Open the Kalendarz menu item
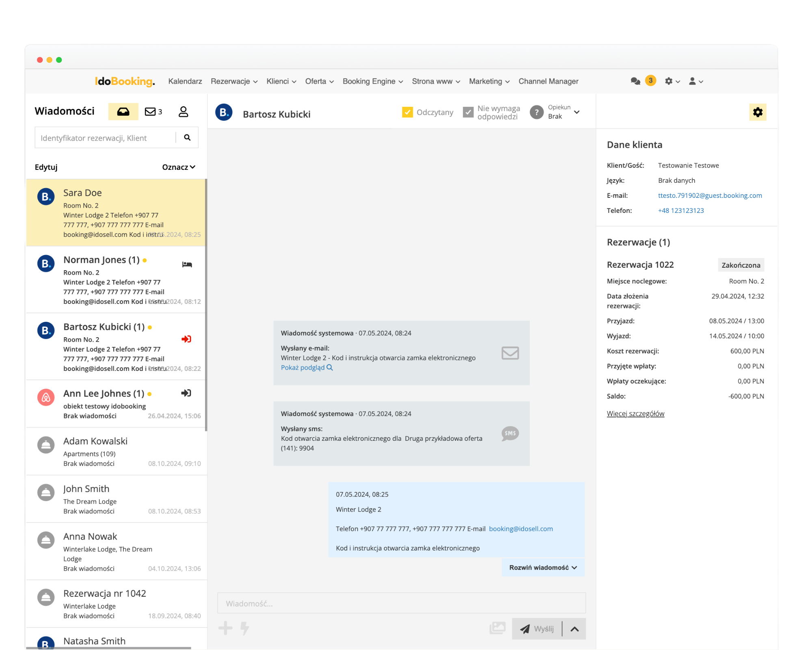Image resolution: width=812 pixels, height=650 pixels. click(185, 81)
